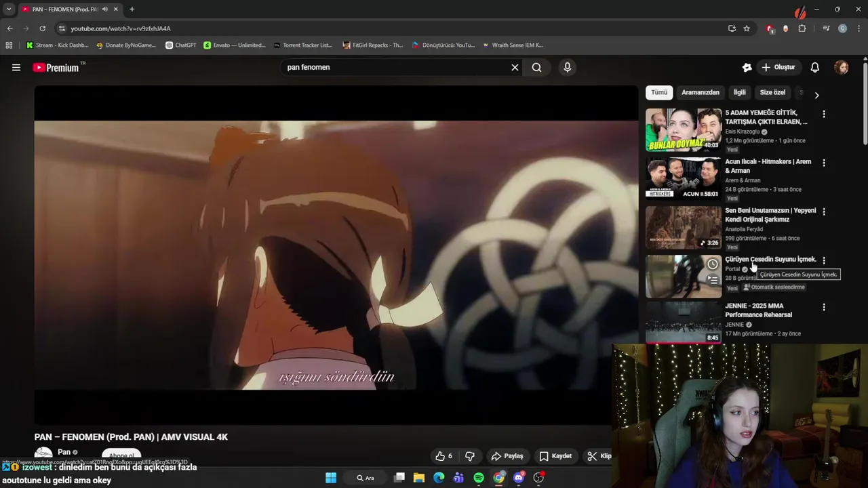This screenshot has height=488, width=868.
Task: Open options menu for Acun Ilıcalı Hitmakers video
Action: coord(824,163)
